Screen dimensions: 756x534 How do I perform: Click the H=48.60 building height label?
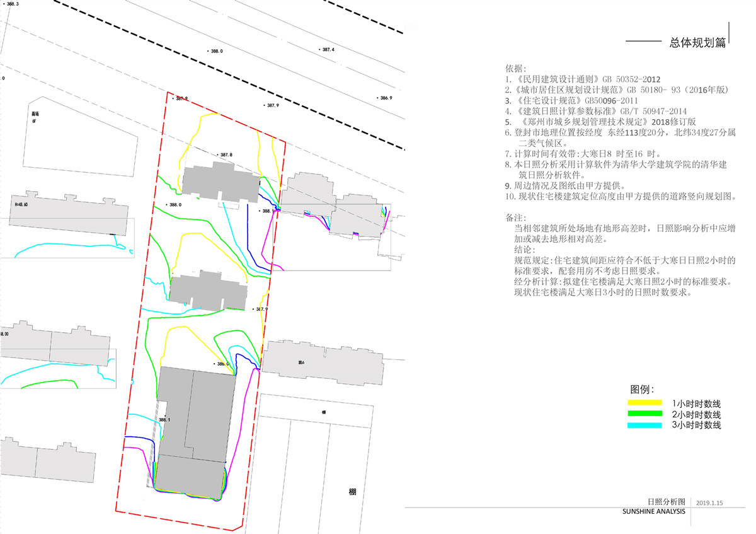tap(21, 205)
